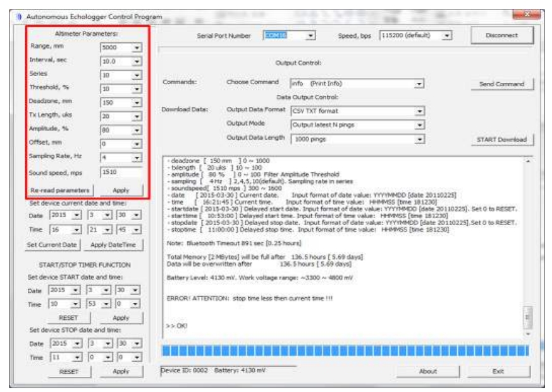
Task: Open the Choose Command dropdown
Action: (x=419, y=83)
